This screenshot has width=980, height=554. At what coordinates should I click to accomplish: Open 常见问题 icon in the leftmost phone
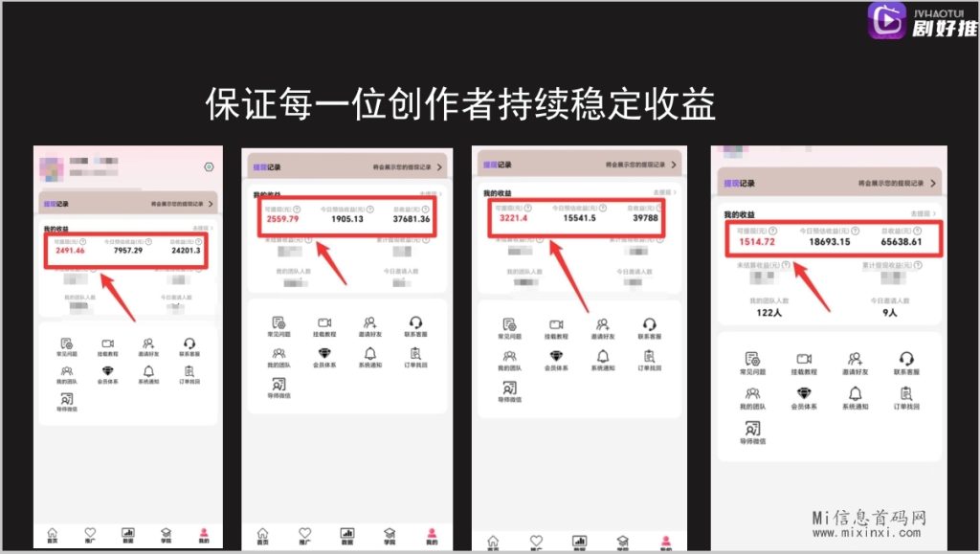click(x=67, y=344)
